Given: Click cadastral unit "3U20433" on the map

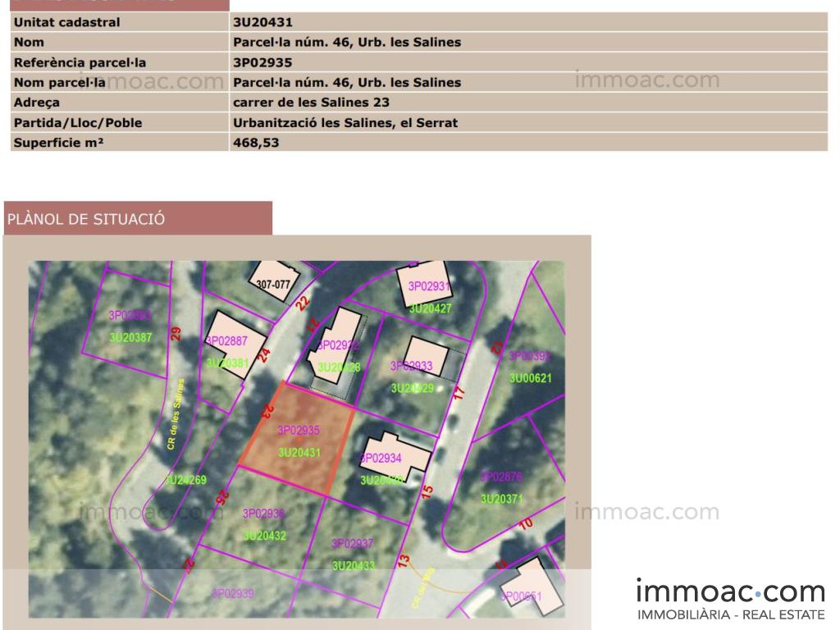Looking at the screenshot, I should [x=354, y=566].
